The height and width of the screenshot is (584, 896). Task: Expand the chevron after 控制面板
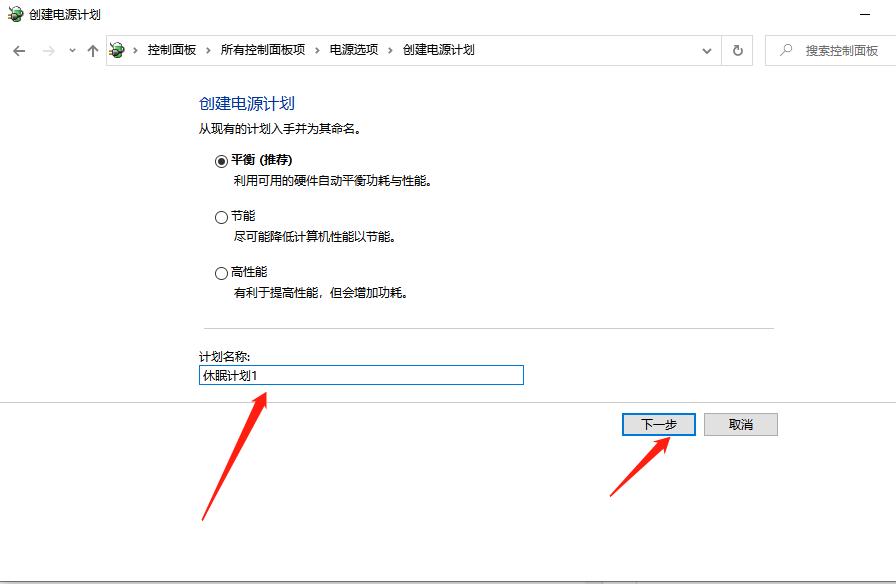(208, 50)
